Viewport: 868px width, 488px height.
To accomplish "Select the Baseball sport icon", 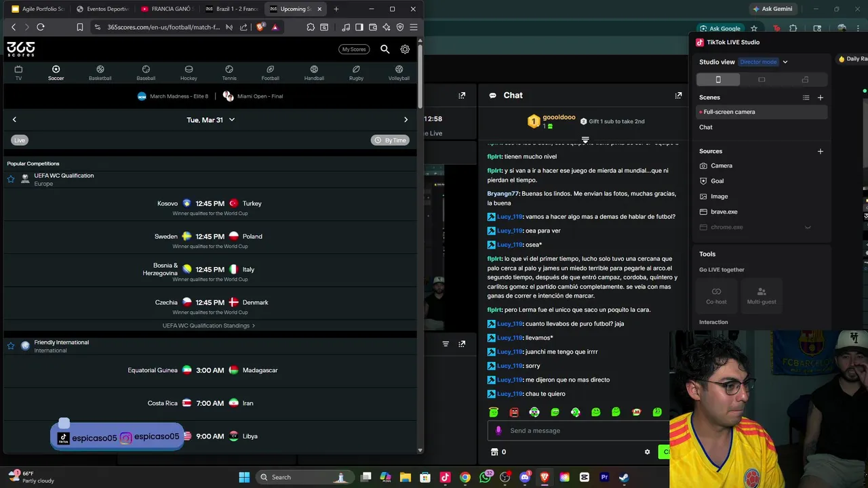I will tap(146, 73).
